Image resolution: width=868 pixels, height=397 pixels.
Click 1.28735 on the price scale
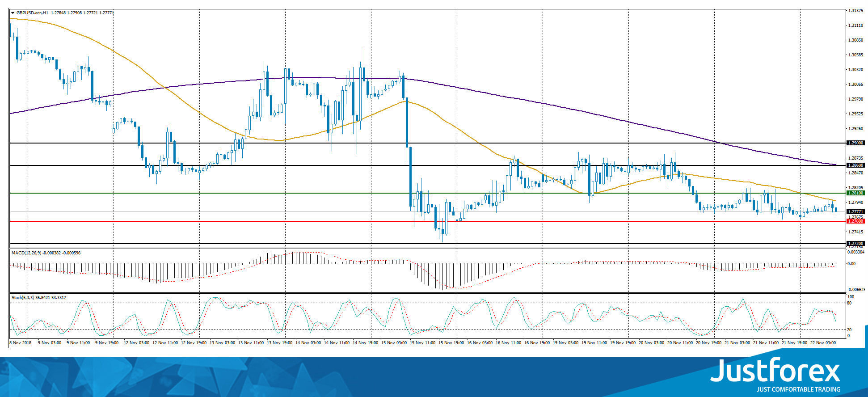(856, 158)
